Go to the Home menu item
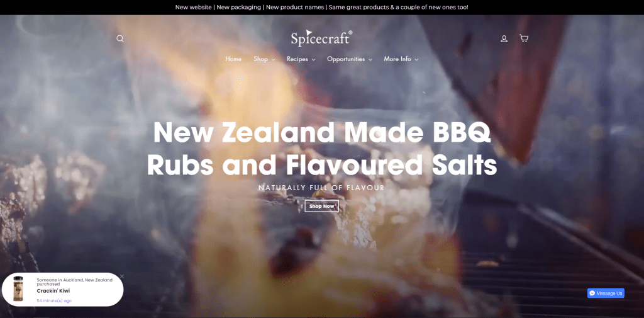 point(233,59)
